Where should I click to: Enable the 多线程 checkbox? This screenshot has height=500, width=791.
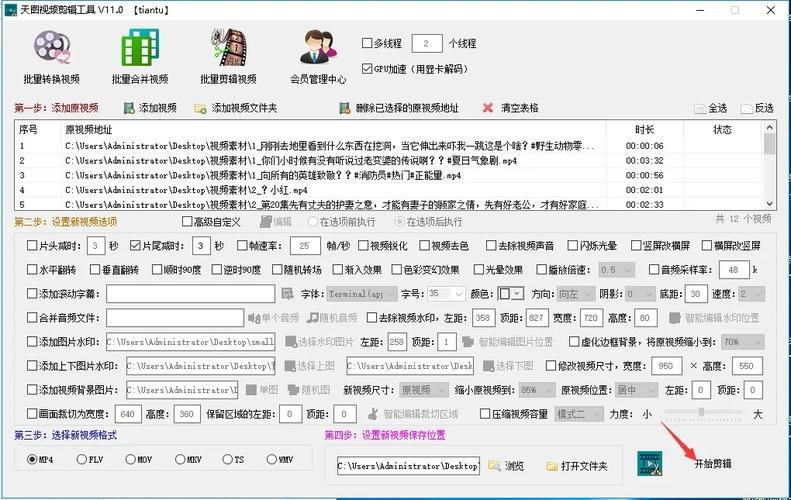(x=367, y=43)
